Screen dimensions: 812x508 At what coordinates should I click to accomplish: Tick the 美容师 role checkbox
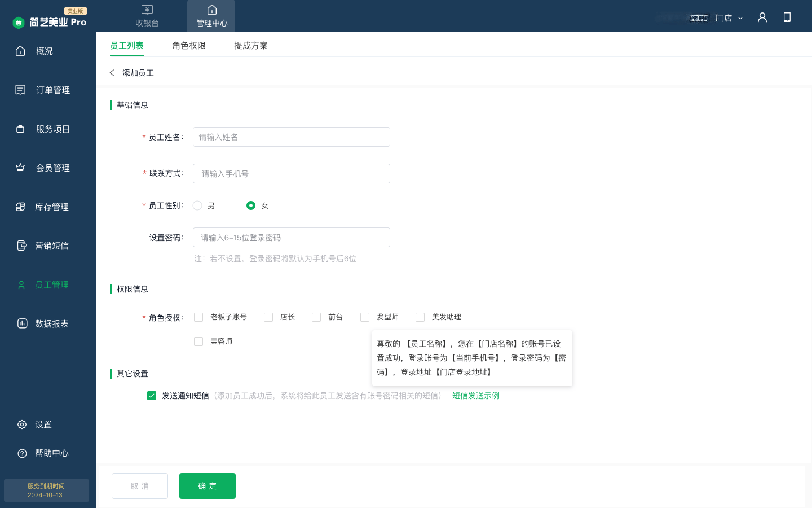point(198,341)
